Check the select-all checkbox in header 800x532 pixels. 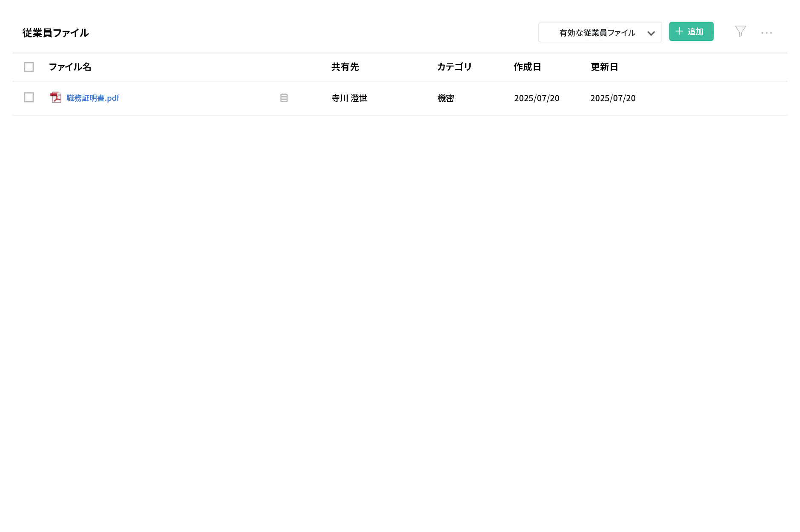tap(29, 67)
